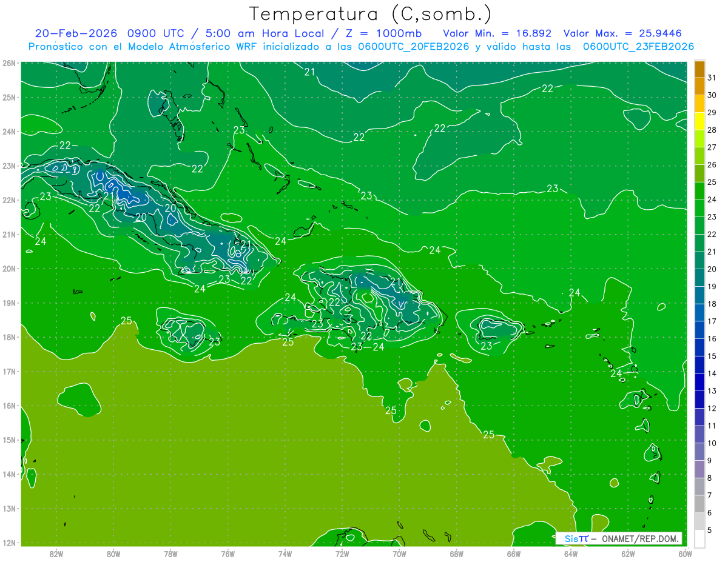The height and width of the screenshot is (562, 728).
Task: Click the color scale label "6"
Action: coord(709,513)
